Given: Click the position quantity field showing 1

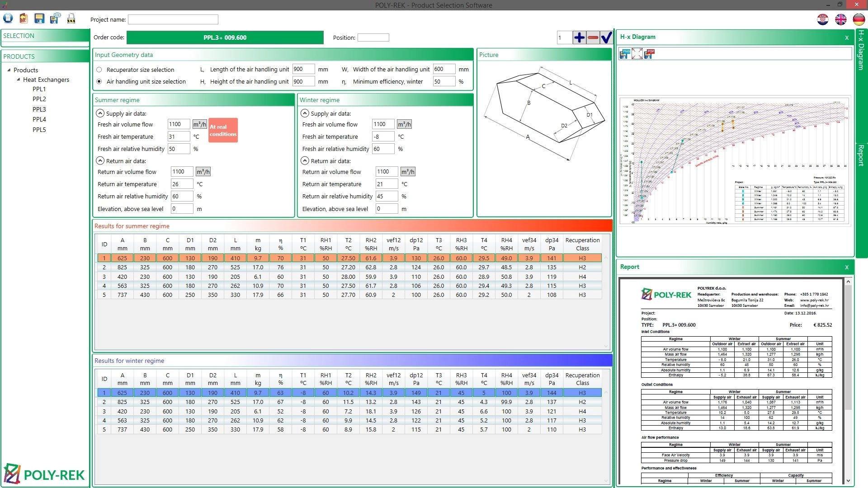Looking at the screenshot, I should point(564,38).
